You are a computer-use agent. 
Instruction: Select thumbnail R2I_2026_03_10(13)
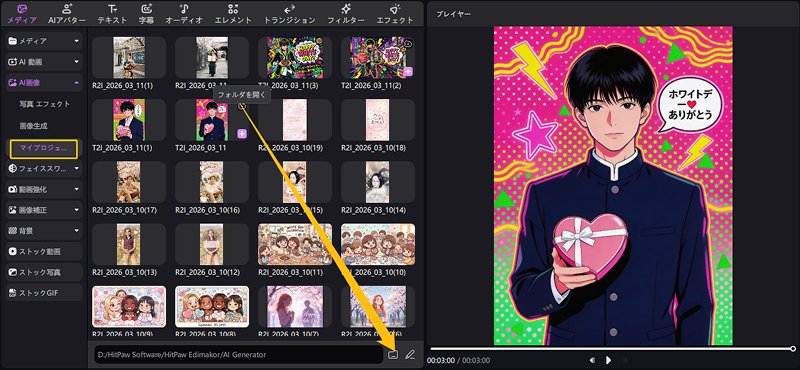click(129, 244)
